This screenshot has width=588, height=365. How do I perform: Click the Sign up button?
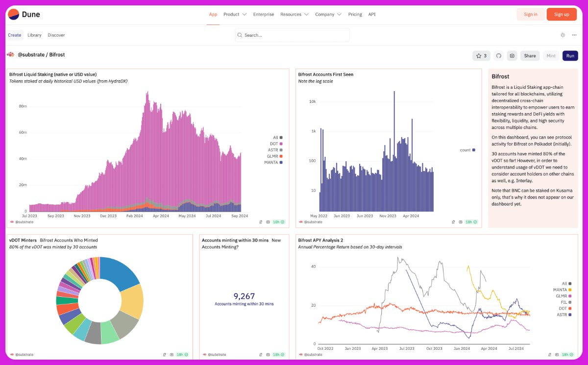562,14
